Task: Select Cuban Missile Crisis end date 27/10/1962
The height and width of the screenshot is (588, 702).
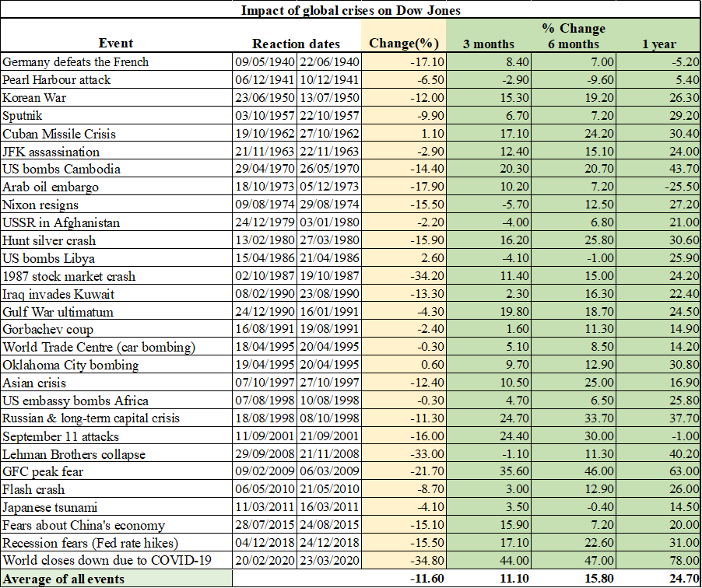Action: tap(329, 133)
